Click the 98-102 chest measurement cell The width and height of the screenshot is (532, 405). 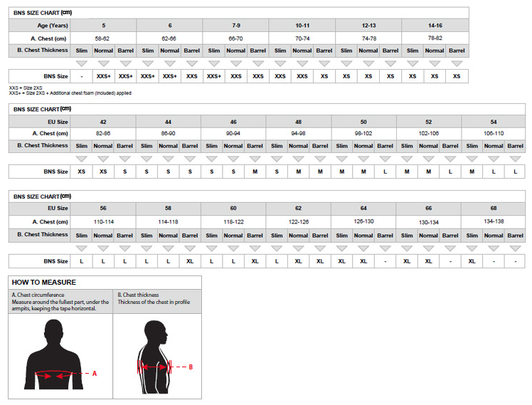[363, 133]
